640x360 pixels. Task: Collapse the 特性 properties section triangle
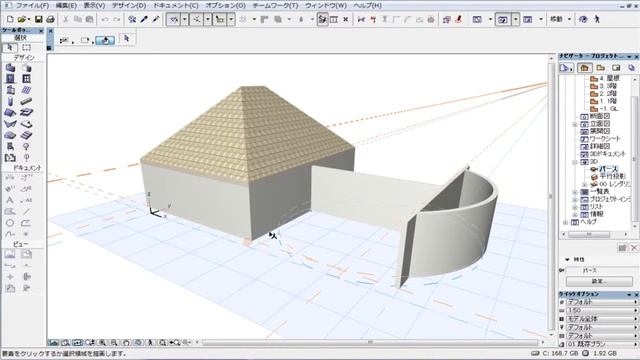(x=567, y=260)
